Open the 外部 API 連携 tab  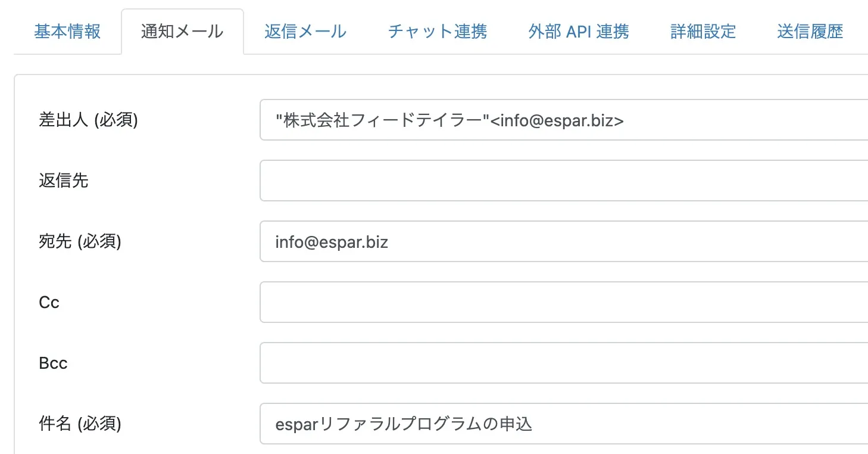tap(579, 31)
